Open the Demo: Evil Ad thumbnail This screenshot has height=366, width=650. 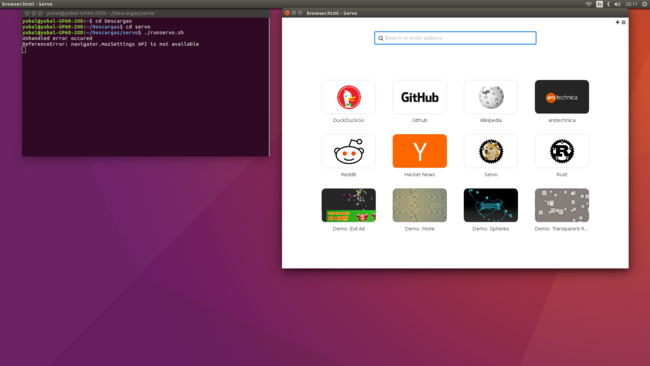pos(348,205)
